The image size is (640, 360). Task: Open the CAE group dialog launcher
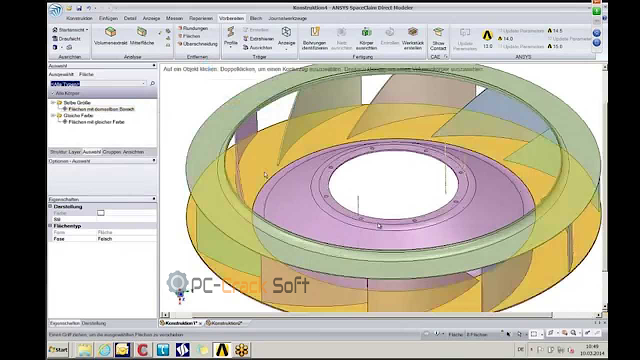point(446,57)
